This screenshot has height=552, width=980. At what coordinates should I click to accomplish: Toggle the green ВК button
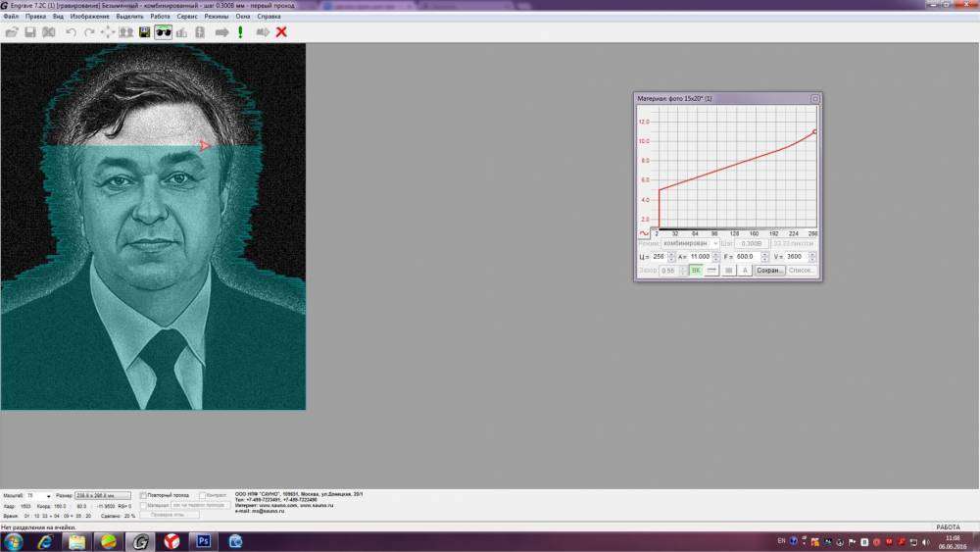pyautogui.click(x=696, y=270)
